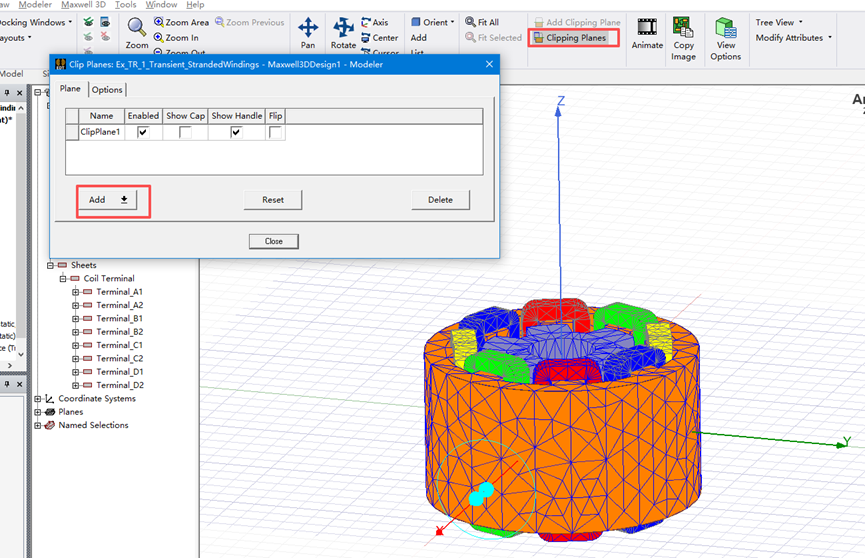Viewport: 865px width, 558px height.
Task: Select Terminal_D1 in the tree
Action: [x=120, y=371]
